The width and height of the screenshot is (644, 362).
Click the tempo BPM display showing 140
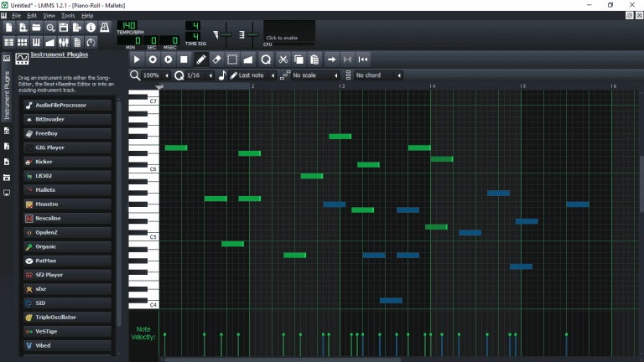[129, 26]
